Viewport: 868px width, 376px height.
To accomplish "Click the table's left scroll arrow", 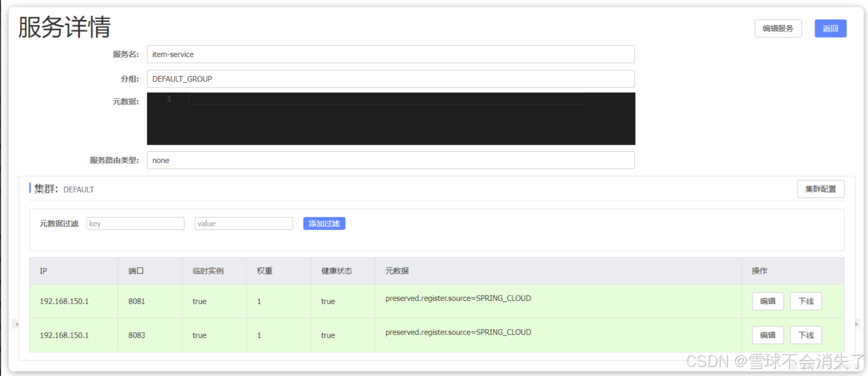I will click(17, 324).
